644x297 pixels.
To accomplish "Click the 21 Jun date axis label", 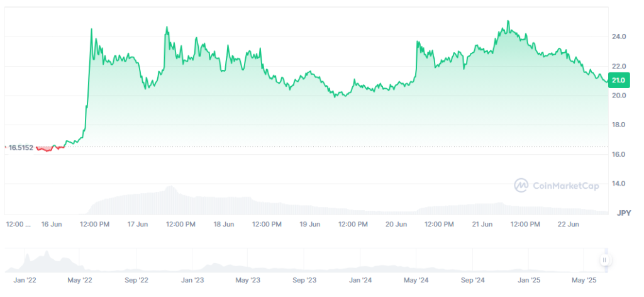I will click(x=482, y=224).
